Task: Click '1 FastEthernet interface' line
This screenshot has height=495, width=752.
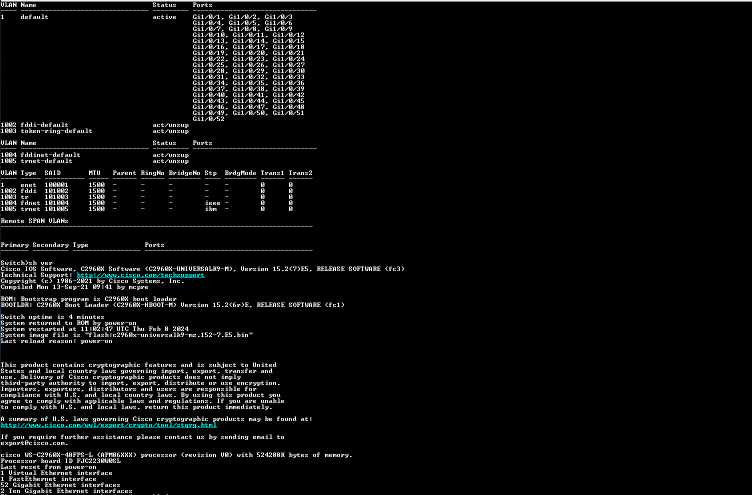Action: 48,479
